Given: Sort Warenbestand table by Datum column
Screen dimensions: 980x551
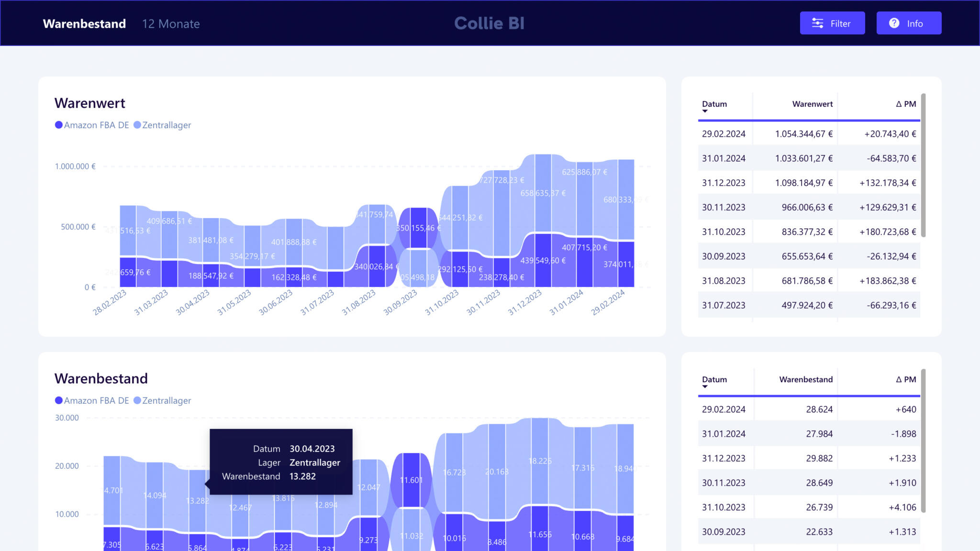Looking at the screenshot, I should (x=714, y=380).
